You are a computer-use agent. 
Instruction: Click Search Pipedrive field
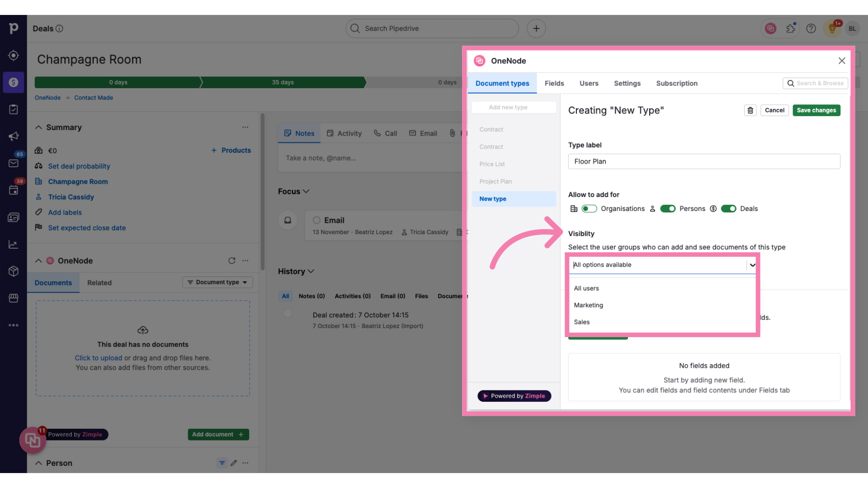click(x=432, y=28)
